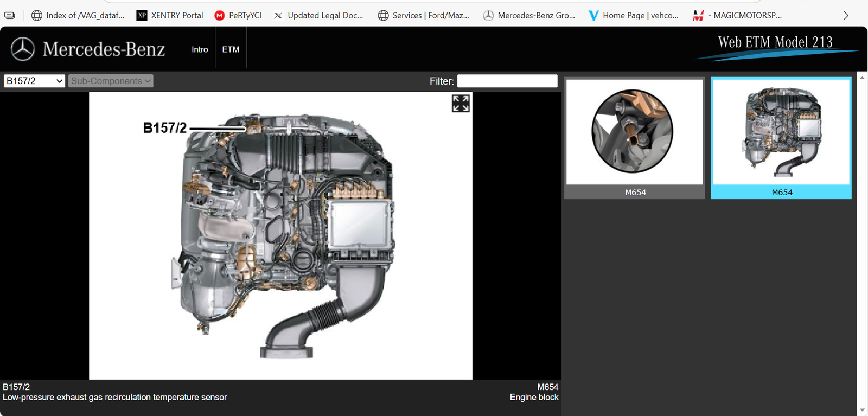
Task: Open Services Ford/Mazda bookmark
Action: (423, 15)
